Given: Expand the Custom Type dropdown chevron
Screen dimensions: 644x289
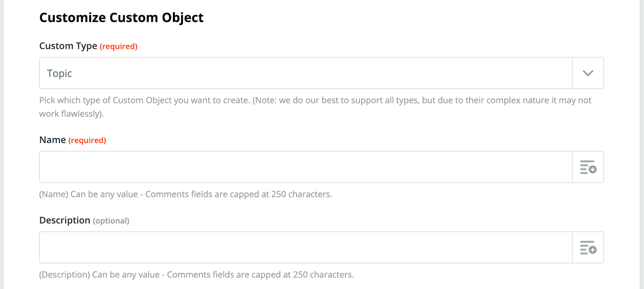Looking at the screenshot, I should pyautogui.click(x=588, y=73).
